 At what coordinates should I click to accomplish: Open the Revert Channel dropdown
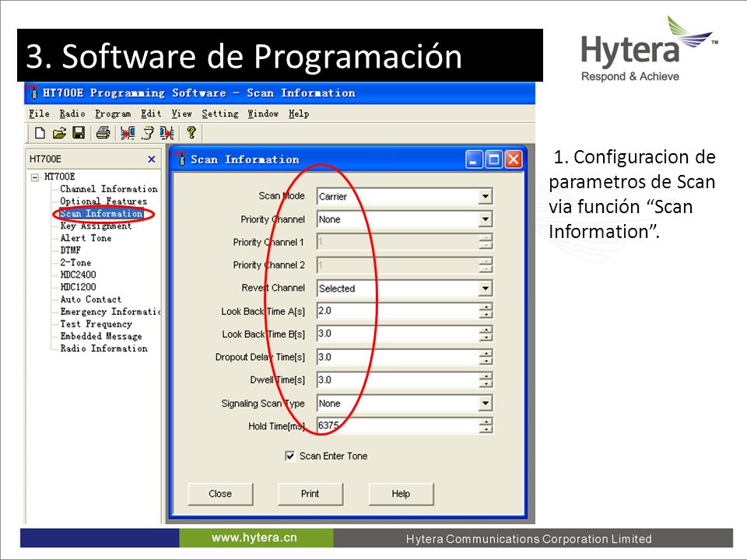pos(485,288)
